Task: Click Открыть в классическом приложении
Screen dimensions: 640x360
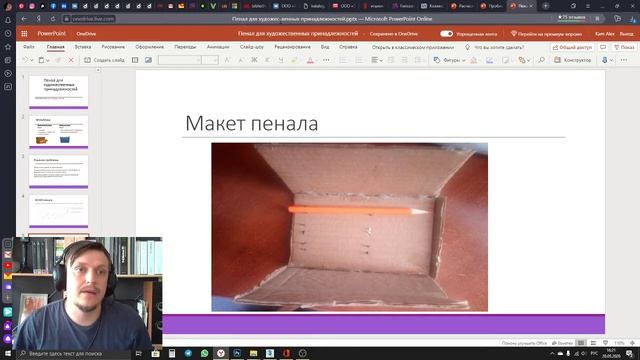Action: point(413,47)
